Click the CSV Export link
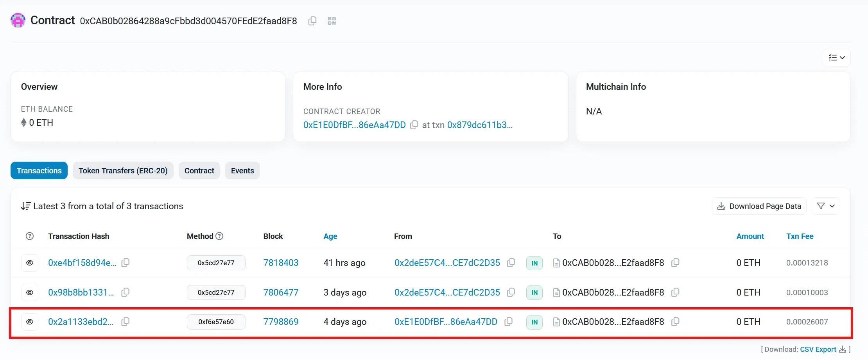 click(818, 349)
